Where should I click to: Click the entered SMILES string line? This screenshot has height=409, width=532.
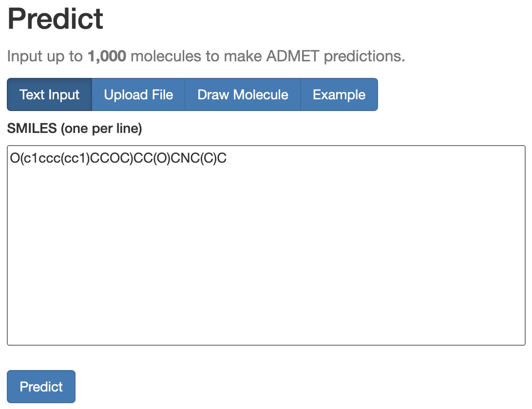[x=118, y=158]
